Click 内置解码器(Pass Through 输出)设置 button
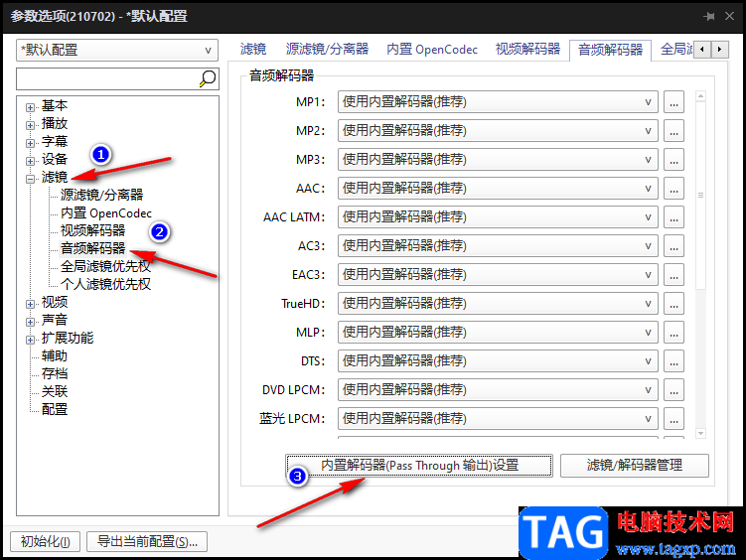This screenshot has height=560, width=746. 418,466
